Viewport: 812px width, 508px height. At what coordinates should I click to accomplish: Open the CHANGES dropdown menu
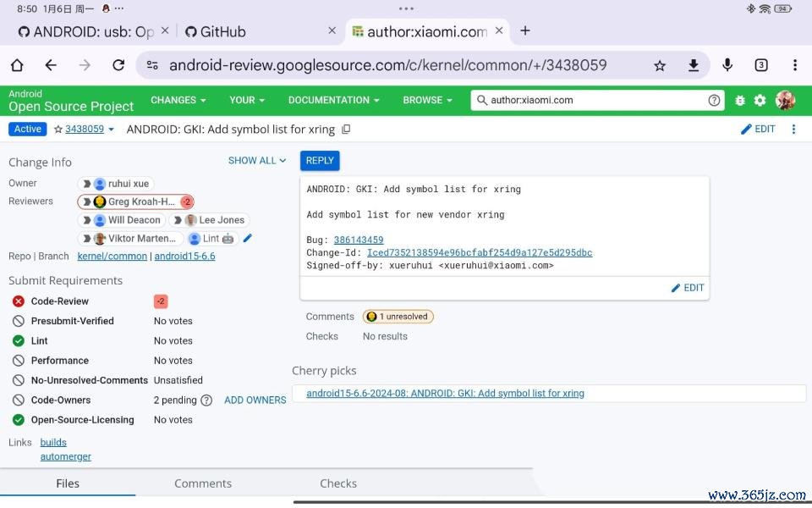pos(178,100)
